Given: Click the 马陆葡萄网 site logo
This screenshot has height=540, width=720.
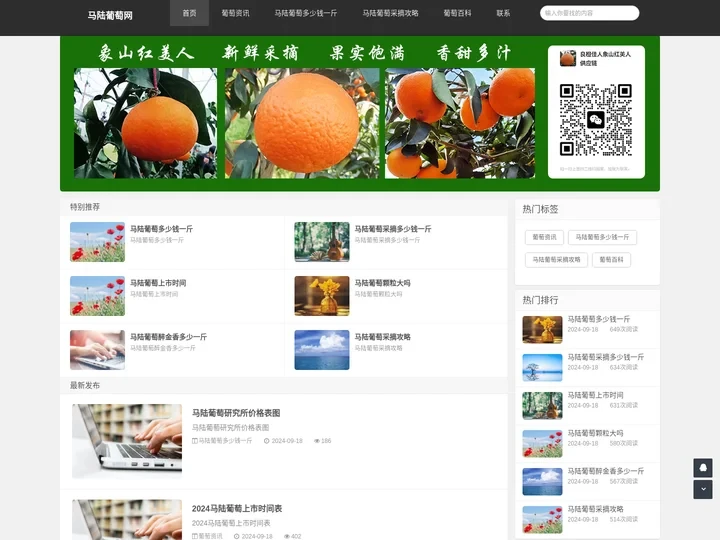Looking at the screenshot, I should 110,15.
